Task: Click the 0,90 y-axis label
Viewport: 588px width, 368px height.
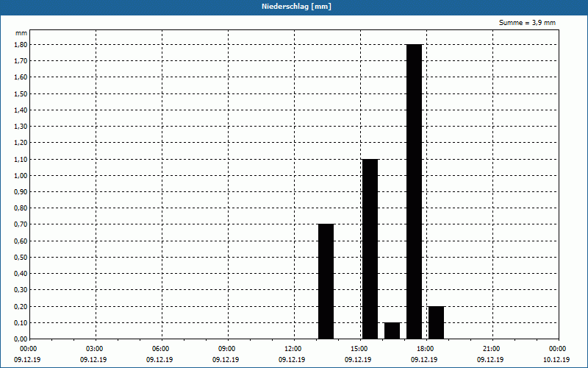Action: point(21,192)
